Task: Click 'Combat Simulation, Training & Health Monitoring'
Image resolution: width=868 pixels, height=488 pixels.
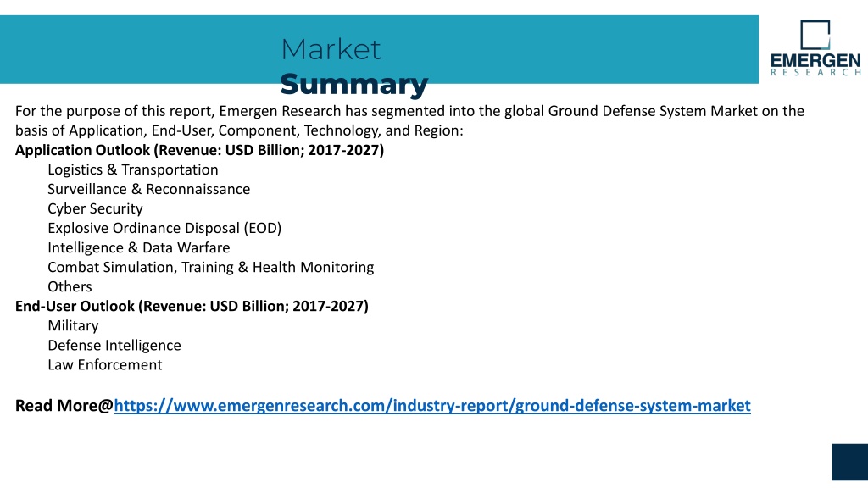Action: pyautogui.click(x=211, y=267)
